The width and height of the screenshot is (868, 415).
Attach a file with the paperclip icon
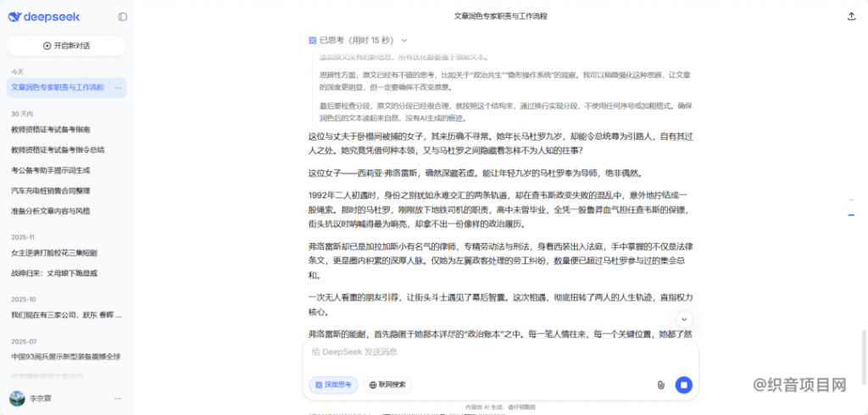tap(660, 385)
